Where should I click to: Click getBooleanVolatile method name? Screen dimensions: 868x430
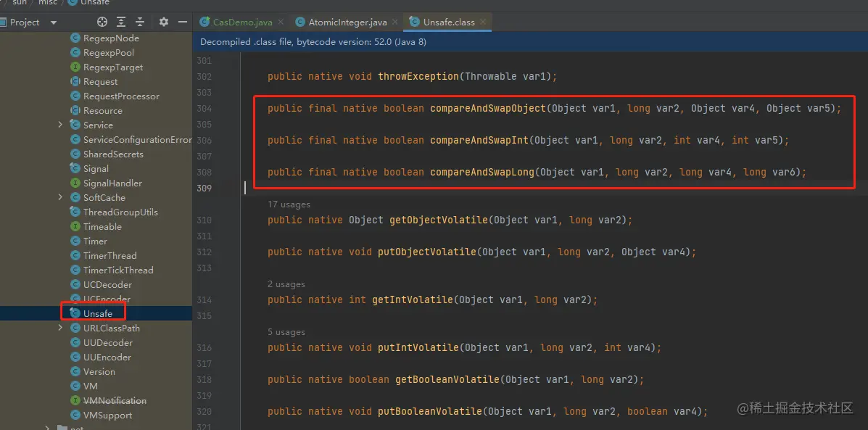point(447,380)
